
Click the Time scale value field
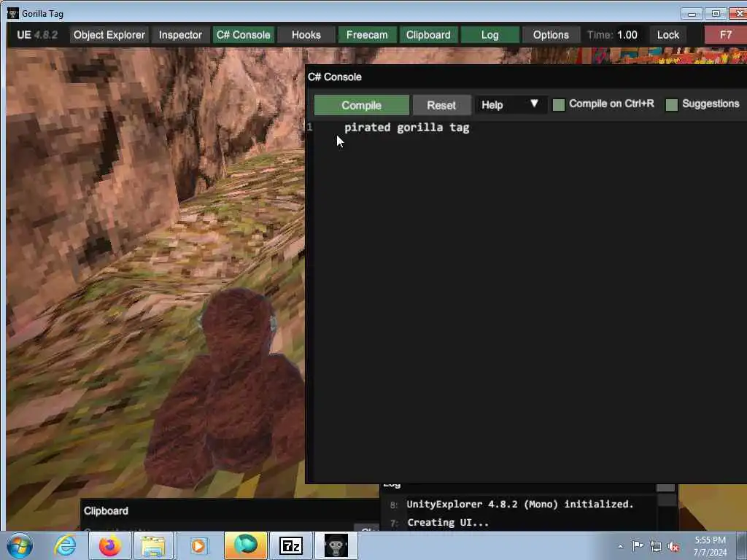(x=627, y=35)
